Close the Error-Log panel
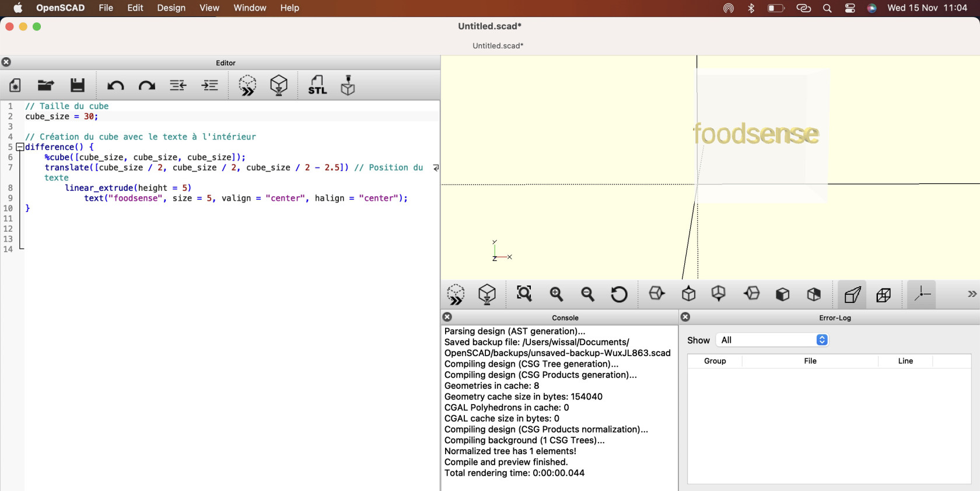This screenshot has height=491, width=980. click(685, 317)
